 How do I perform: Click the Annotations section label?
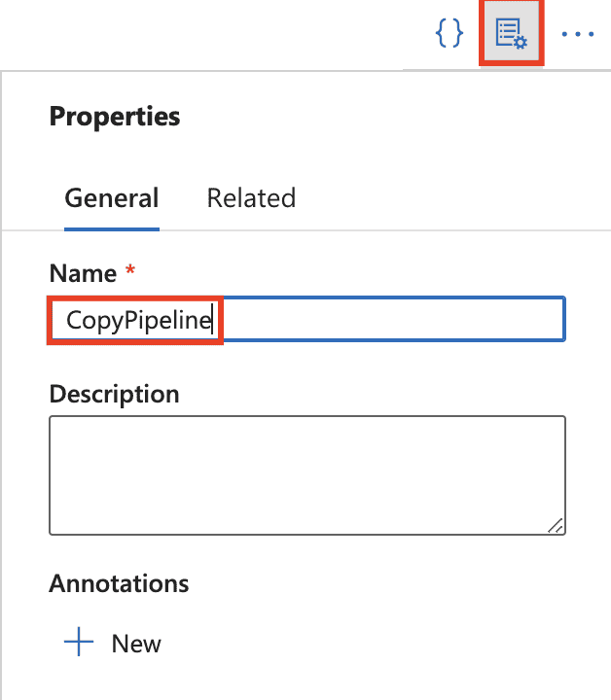tap(119, 583)
